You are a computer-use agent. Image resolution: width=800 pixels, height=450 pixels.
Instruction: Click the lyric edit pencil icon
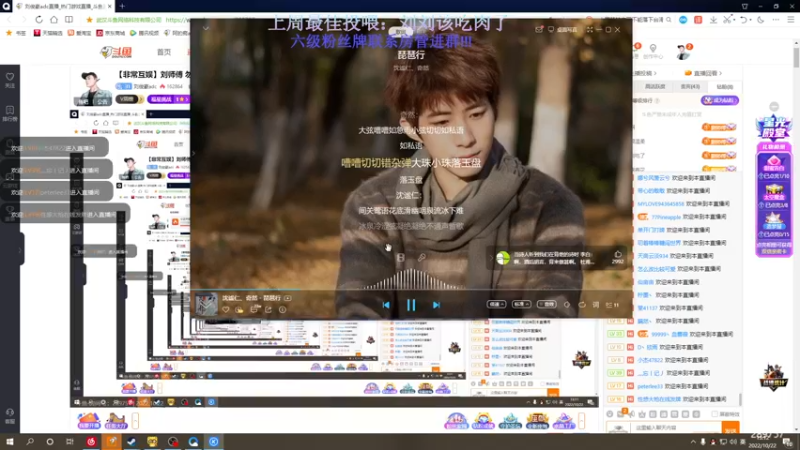421,258
